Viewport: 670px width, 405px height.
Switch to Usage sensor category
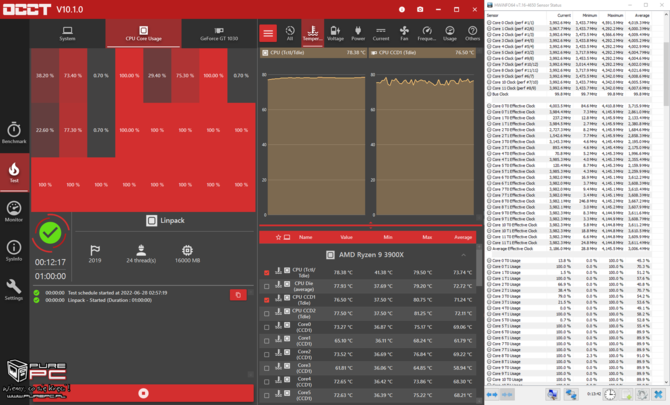click(x=450, y=33)
